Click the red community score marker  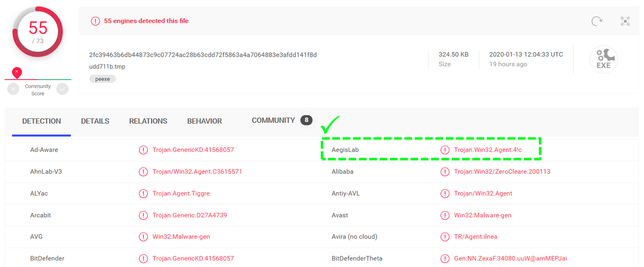point(17,72)
